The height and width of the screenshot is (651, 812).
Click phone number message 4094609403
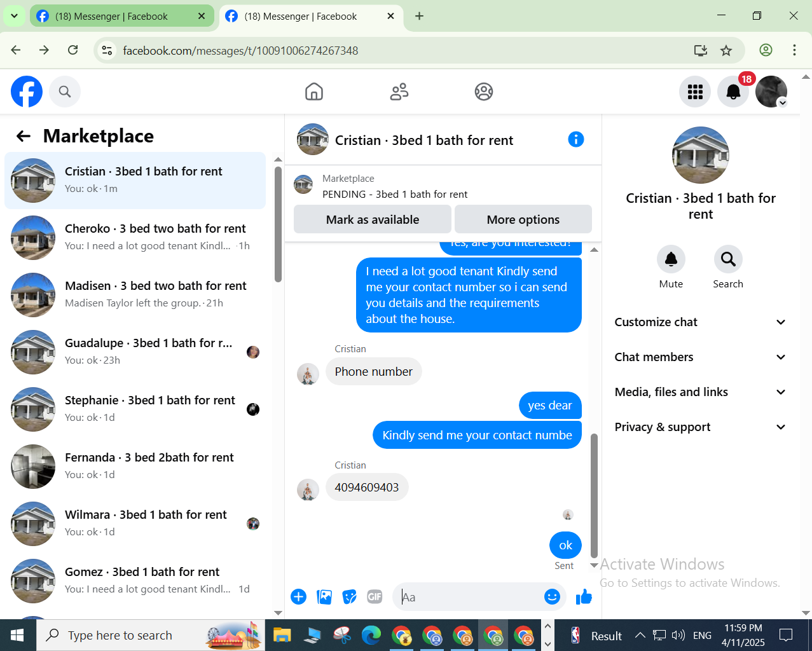367,488
